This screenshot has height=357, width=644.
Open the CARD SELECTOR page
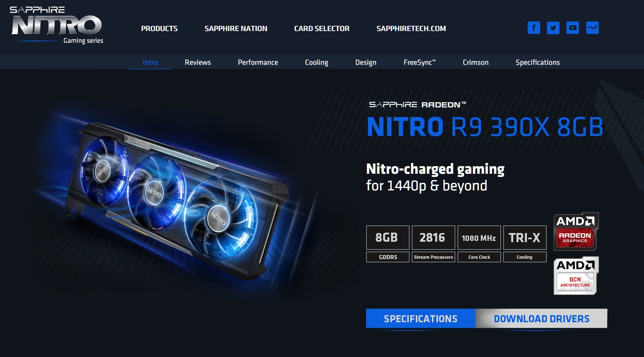tap(322, 28)
